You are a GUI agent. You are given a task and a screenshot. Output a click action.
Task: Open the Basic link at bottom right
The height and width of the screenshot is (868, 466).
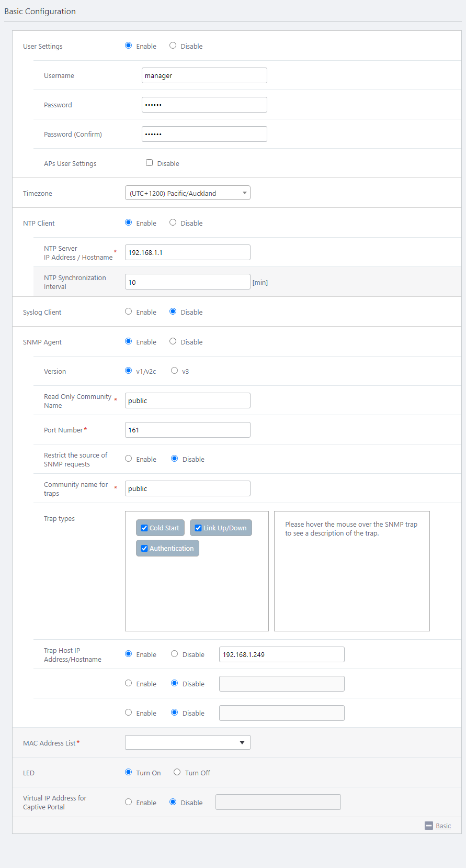(443, 826)
